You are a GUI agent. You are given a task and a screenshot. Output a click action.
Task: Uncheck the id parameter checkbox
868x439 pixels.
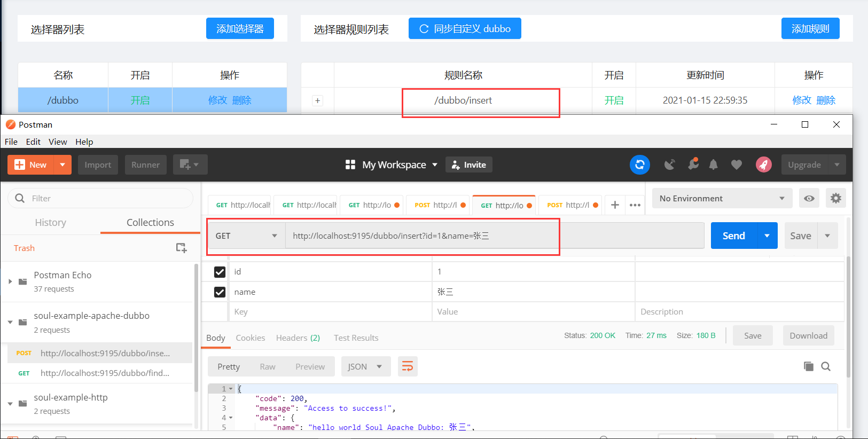[220, 272]
